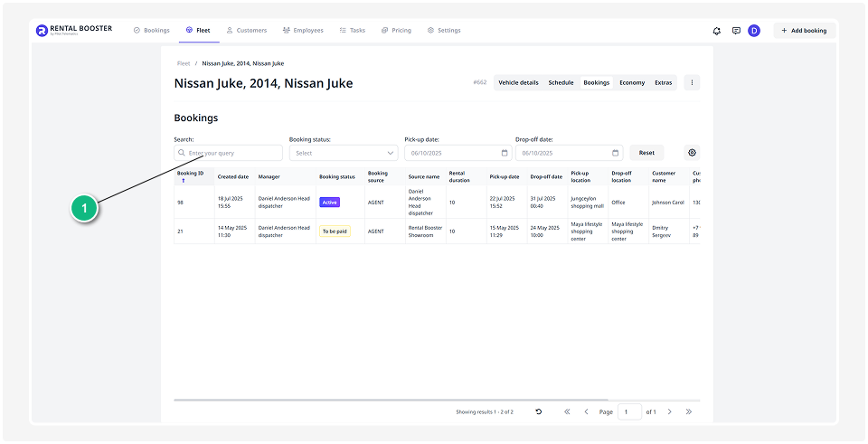Open table column settings gear icon
Viewport: 868px width, 444px height.
coord(693,153)
